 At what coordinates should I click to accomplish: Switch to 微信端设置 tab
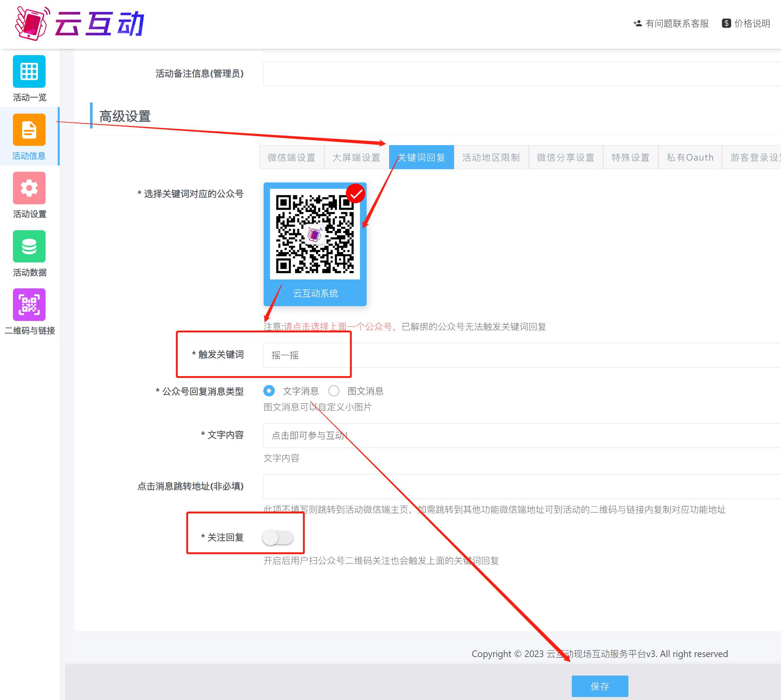[x=291, y=157]
